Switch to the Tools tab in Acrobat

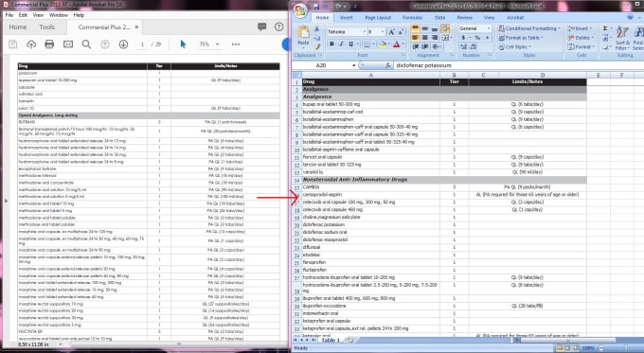(x=46, y=27)
